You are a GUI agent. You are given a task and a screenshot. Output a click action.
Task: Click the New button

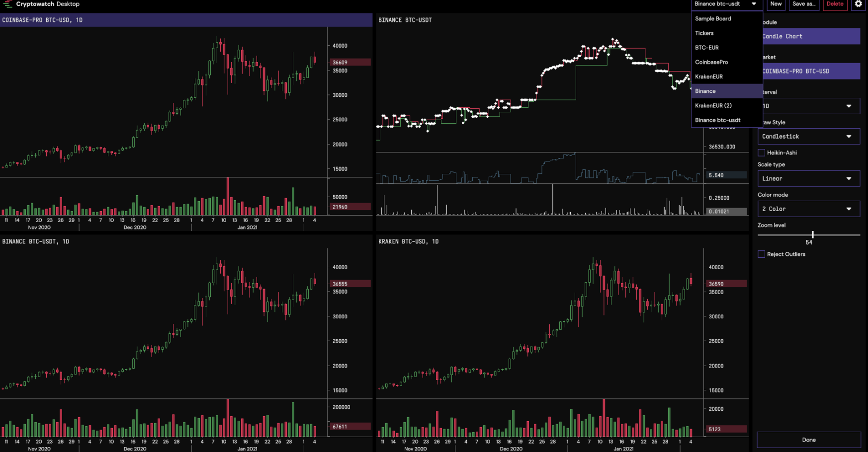click(776, 4)
